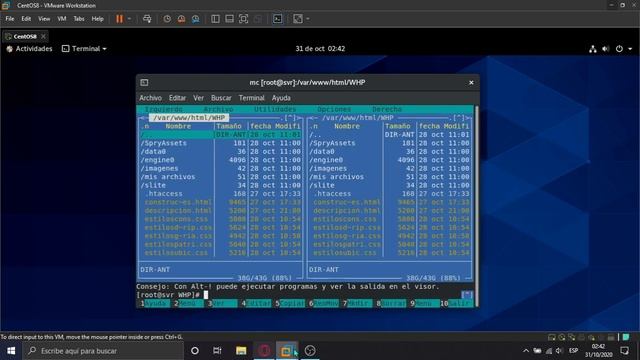
Task: Open the snapshot manager icon
Action: [x=196, y=19]
